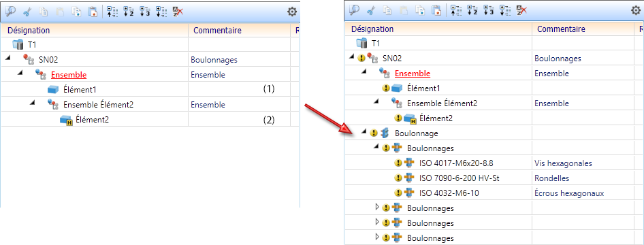The image size is (644, 245).
Task: Sort by Commentaire column in the right panel
Action: pos(583,29)
